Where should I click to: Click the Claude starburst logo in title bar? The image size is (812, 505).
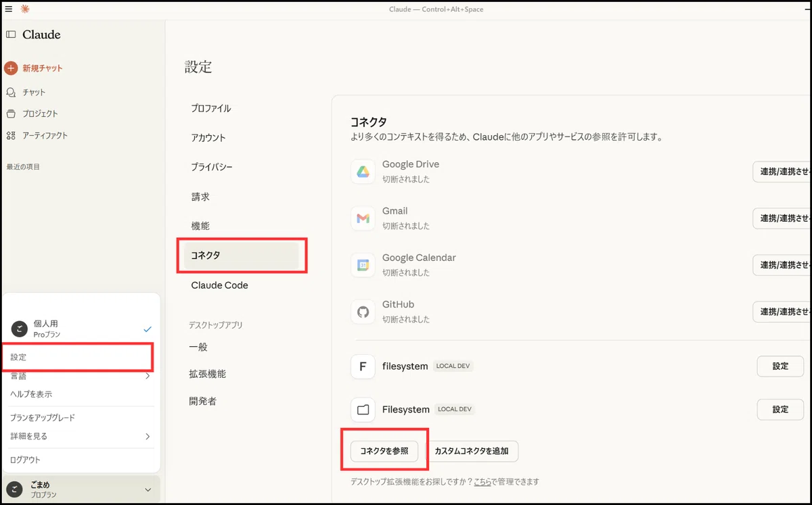click(25, 9)
